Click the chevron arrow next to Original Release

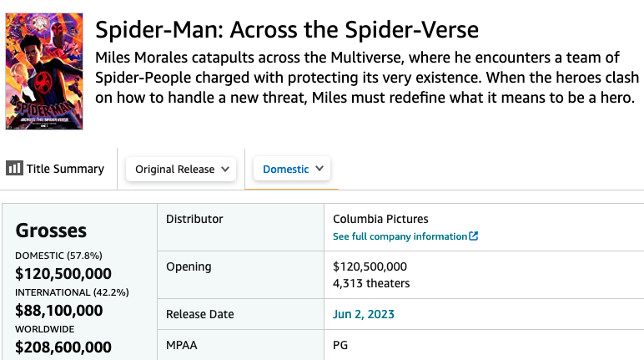225,169
